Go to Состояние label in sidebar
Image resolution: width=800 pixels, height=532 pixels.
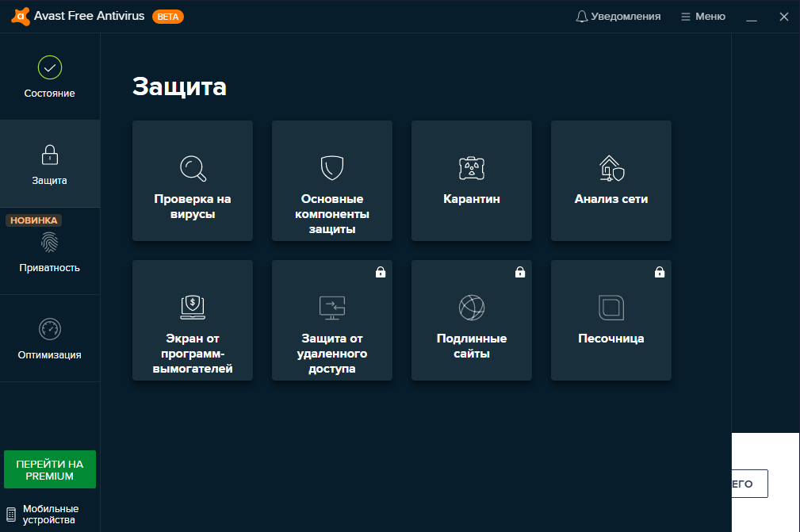click(49, 94)
